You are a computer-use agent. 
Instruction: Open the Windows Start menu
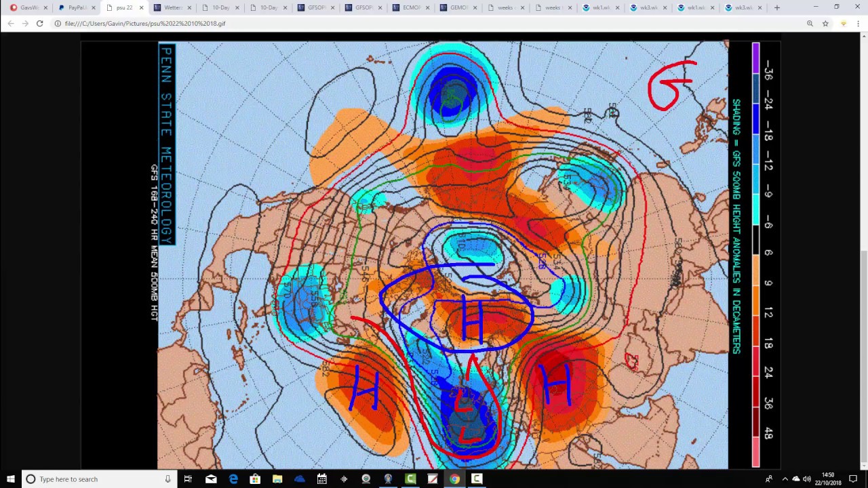pyautogui.click(x=10, y=479)
